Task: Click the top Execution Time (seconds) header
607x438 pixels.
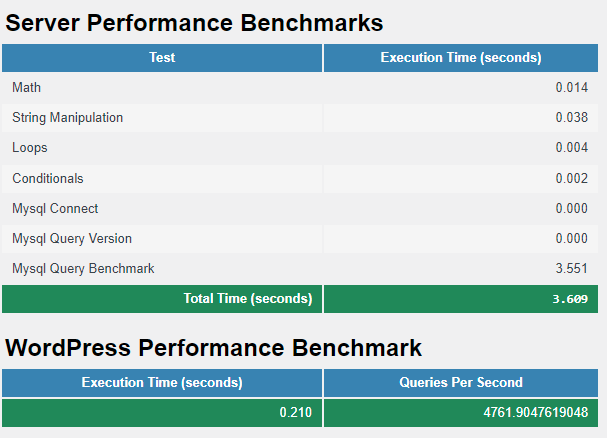Action: tap(461, 58)
